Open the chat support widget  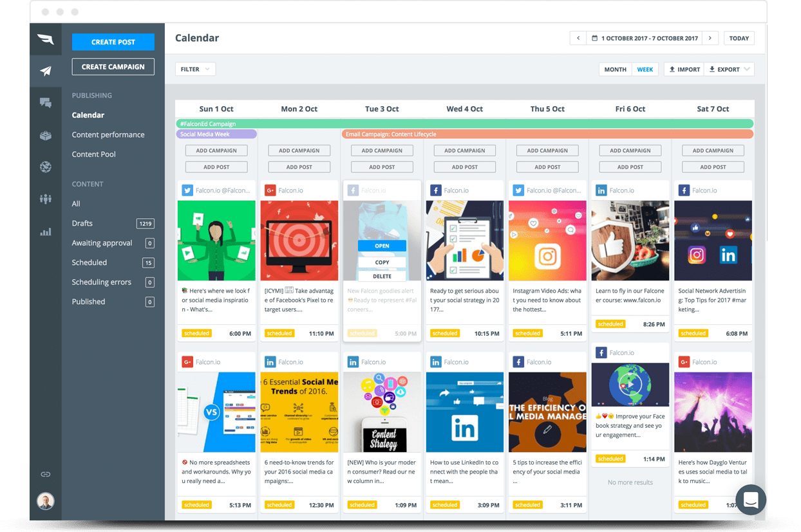pyautogui.click(x=751, y=499)
